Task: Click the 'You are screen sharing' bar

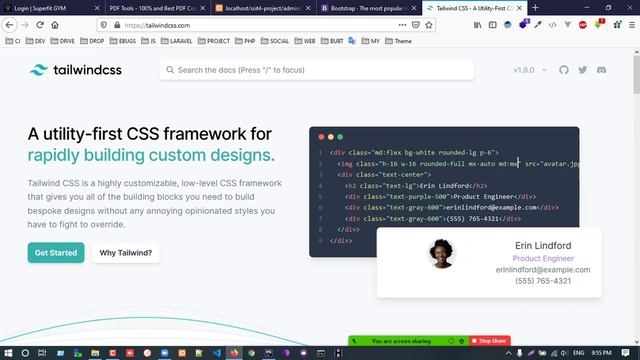Action: [409, 341]
